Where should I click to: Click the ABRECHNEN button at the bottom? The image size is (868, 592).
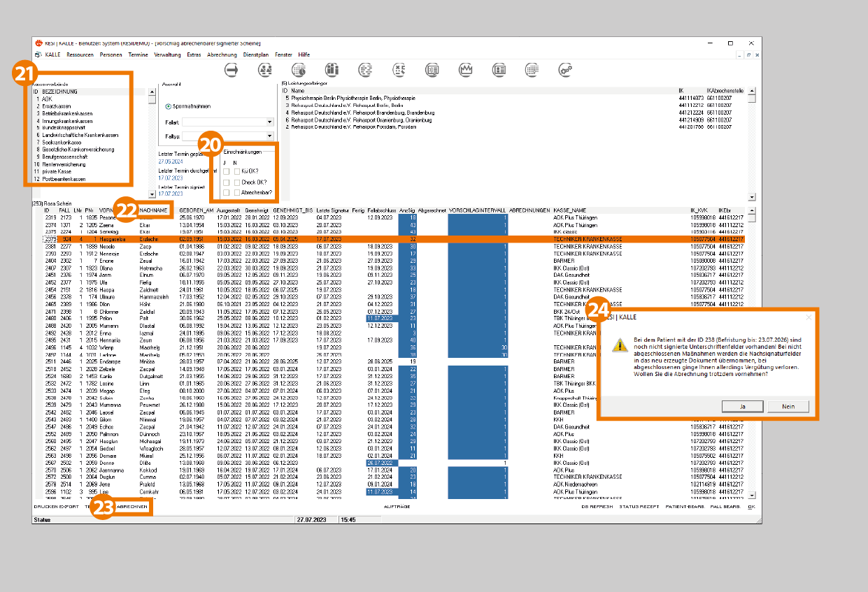pos(131,506)
